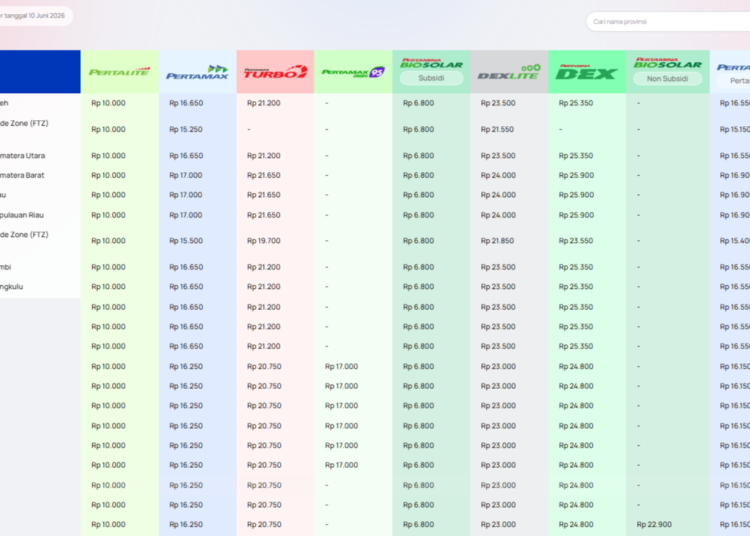Select the Turbo price Rp 19.700
This screenshot has width=750, height=536.
click(x=264, y=241)
